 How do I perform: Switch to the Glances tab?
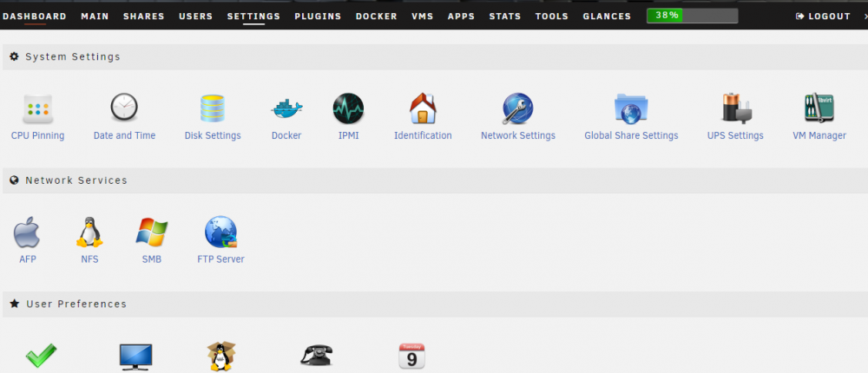click(607, 16)
